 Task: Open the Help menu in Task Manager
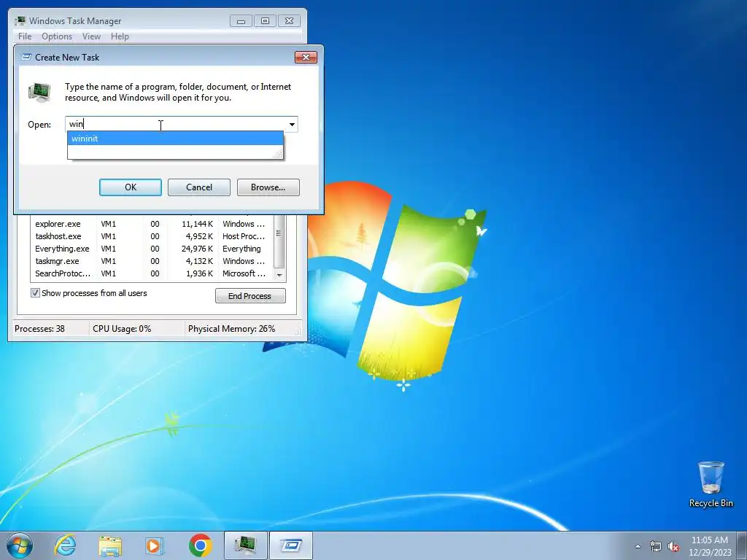(120, 36)
